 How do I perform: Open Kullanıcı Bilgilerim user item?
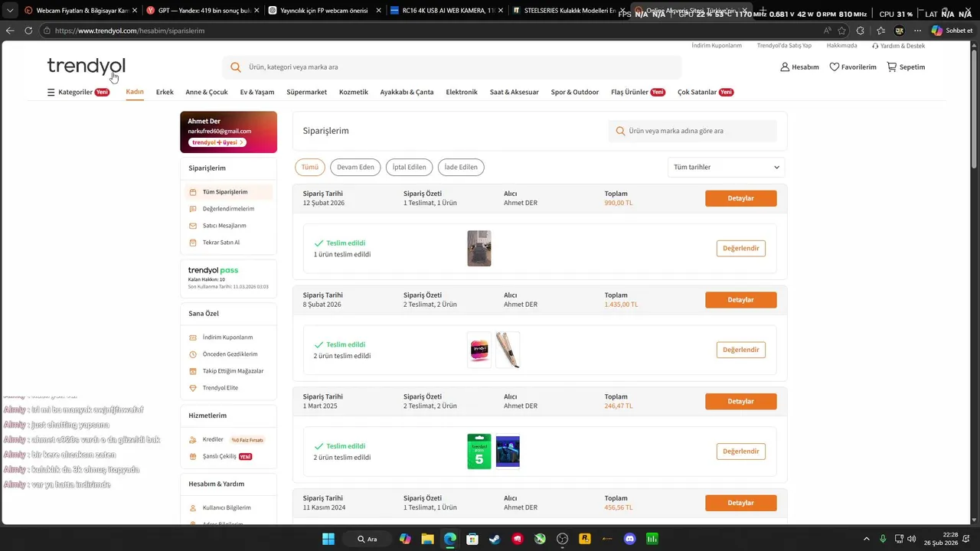point(228,508)
